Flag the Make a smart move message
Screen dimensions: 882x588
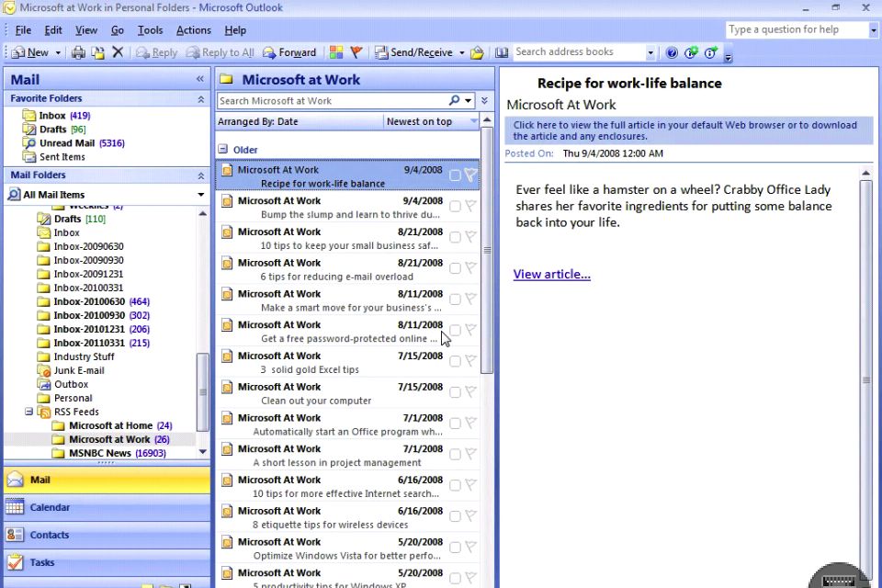[470, 299]
